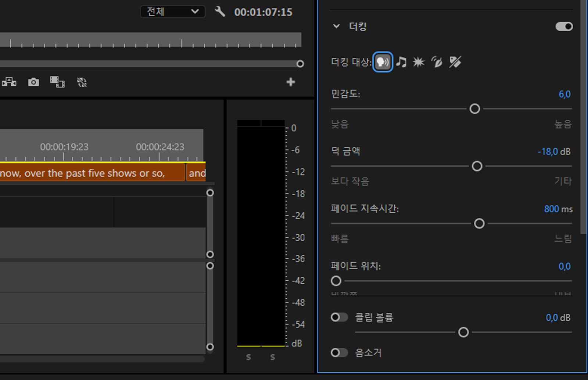Turn off the 더킹 ducking switch

click(x=564, y=26)
